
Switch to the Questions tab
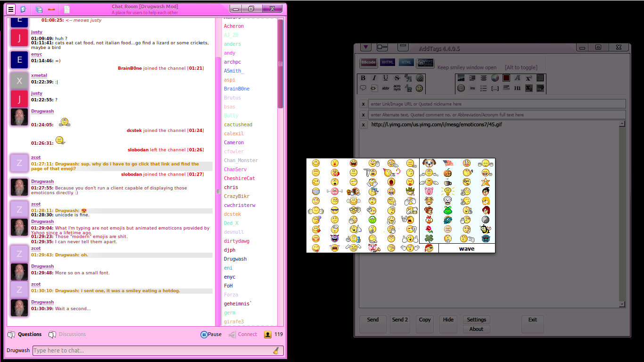[25, 334]
